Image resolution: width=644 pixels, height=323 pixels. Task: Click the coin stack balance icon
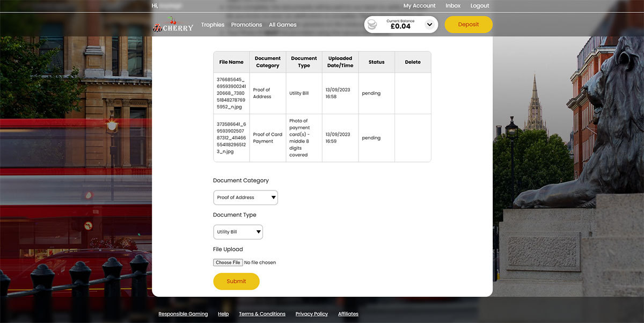(372, 25)
